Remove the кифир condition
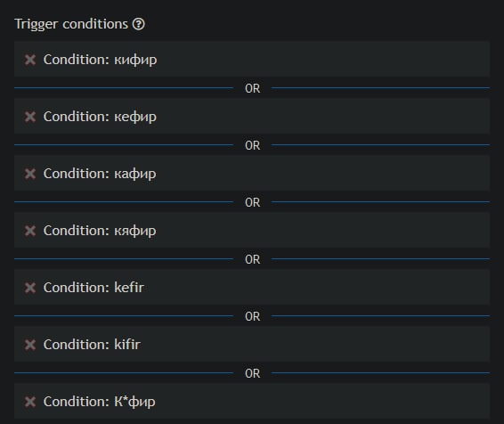This screenshot has height=424, width=504. coord(30,60)
